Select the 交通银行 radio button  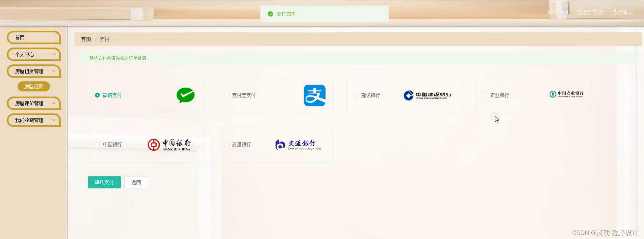[226, 145]
